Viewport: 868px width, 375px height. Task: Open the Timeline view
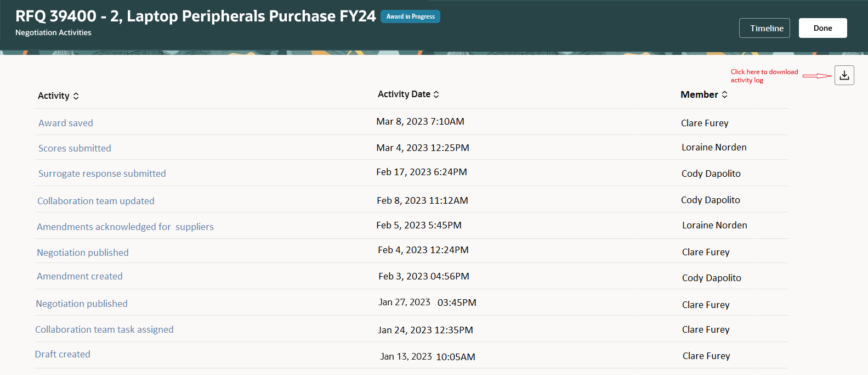pos(764,28)
